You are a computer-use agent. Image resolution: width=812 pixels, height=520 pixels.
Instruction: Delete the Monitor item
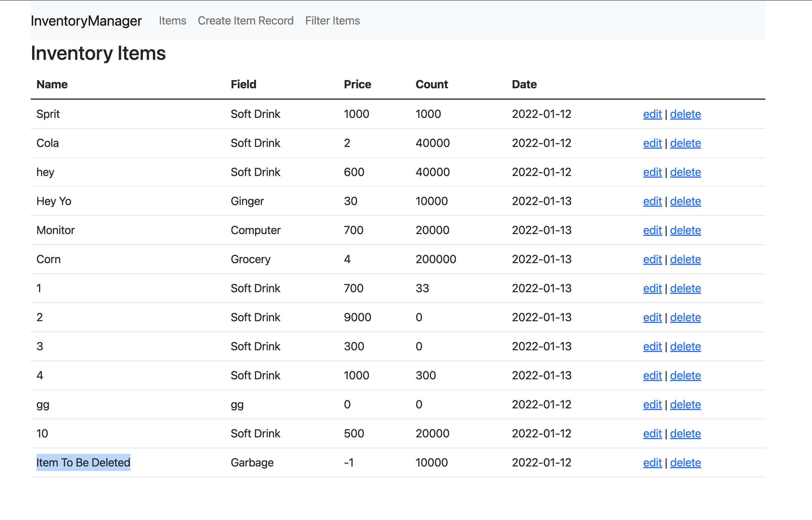(685, 230)
